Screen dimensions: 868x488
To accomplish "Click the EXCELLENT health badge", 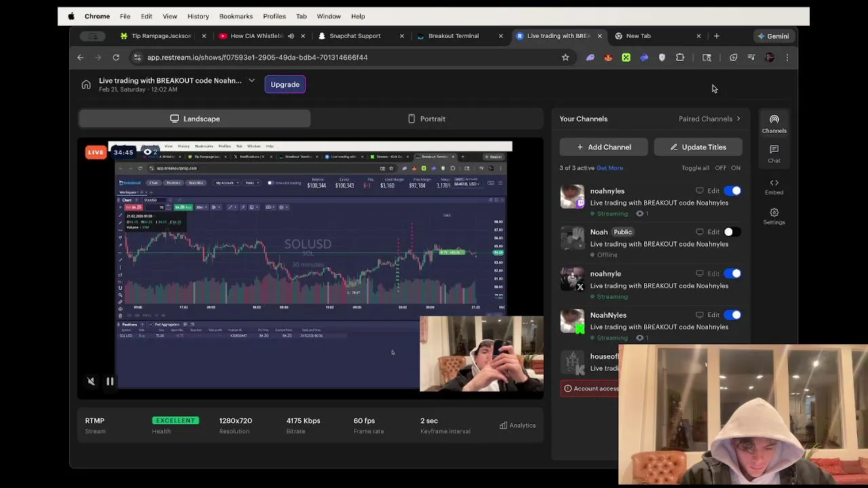I will 175,421.
